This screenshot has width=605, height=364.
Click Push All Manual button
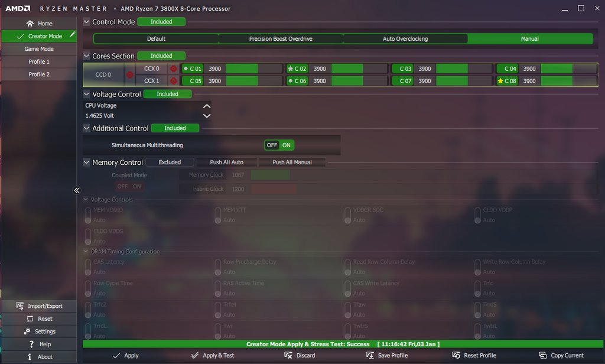point(292,162)
